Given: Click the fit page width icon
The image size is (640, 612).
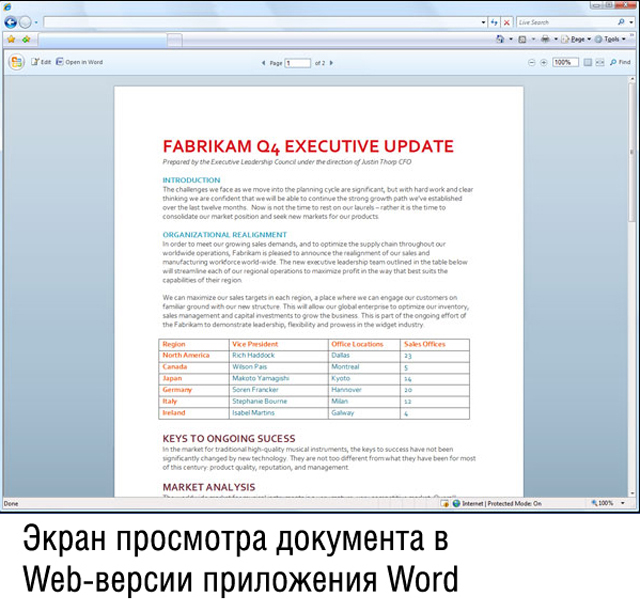Looking at the screenshot, I should tap(600, 62).
